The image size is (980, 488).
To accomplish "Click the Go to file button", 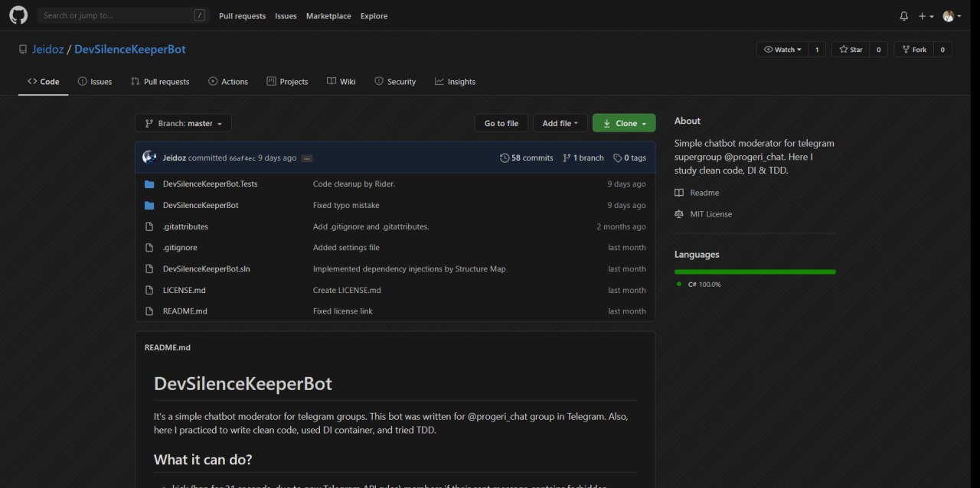I will click(501, 123).
